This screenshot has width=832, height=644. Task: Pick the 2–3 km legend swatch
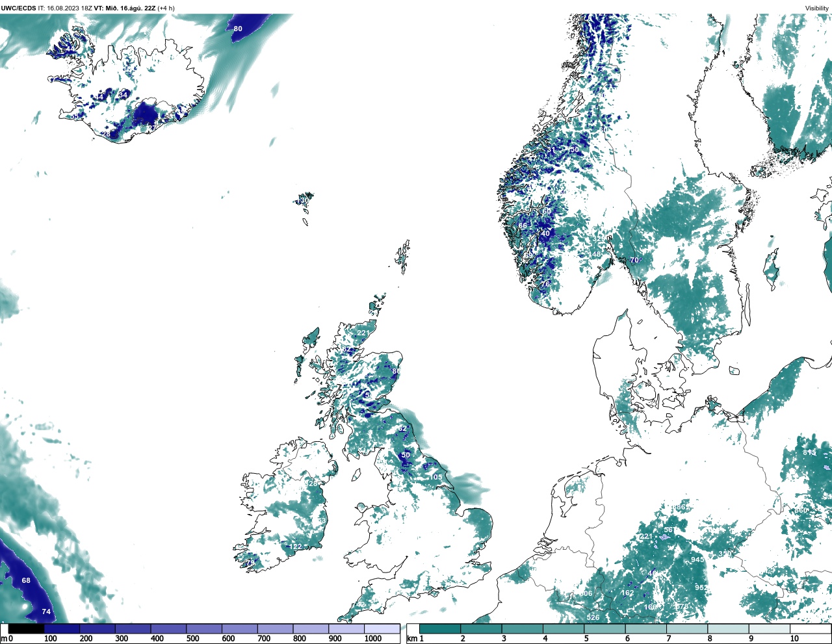click(x=481, y=629)
